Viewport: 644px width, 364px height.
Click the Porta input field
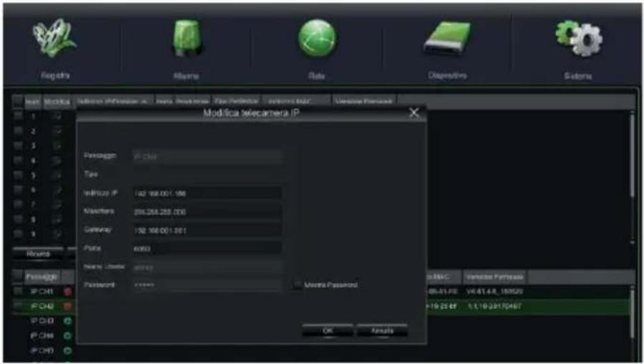pos(207,249)
